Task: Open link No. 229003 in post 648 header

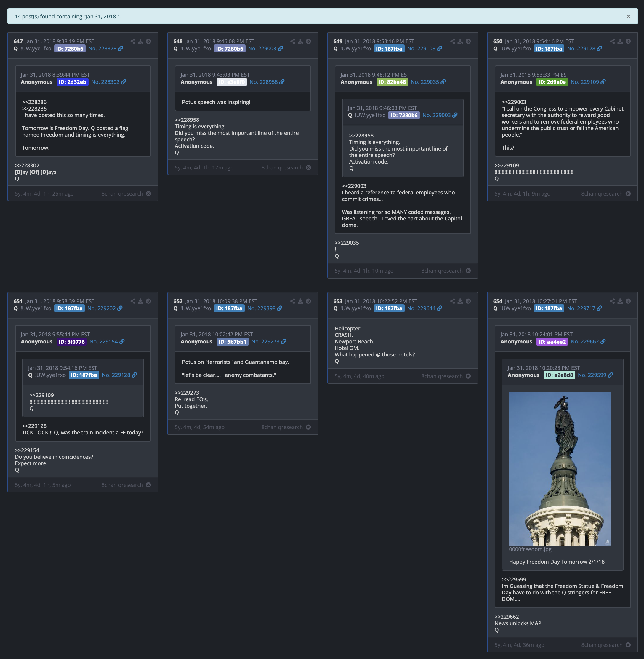Action: [265, 48]
